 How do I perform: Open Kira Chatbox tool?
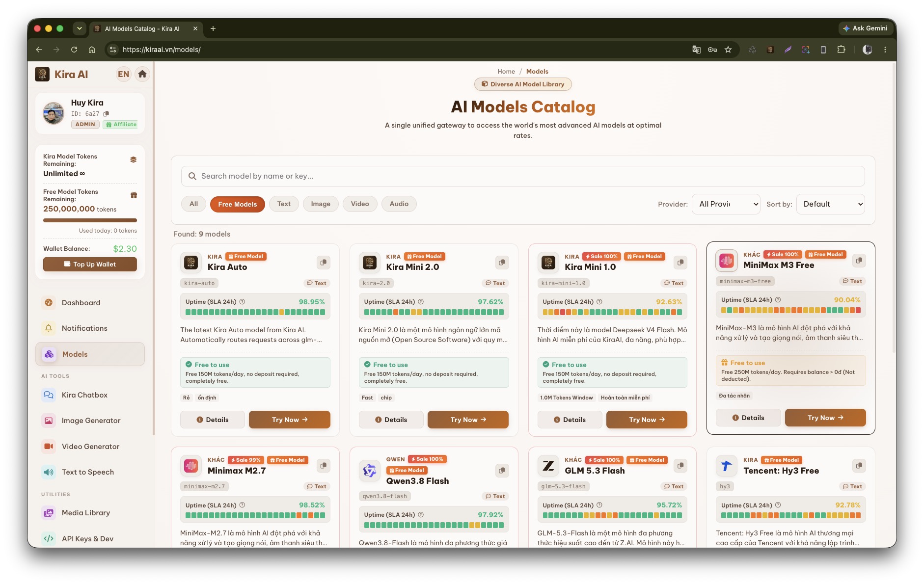[x=90, y=395]
